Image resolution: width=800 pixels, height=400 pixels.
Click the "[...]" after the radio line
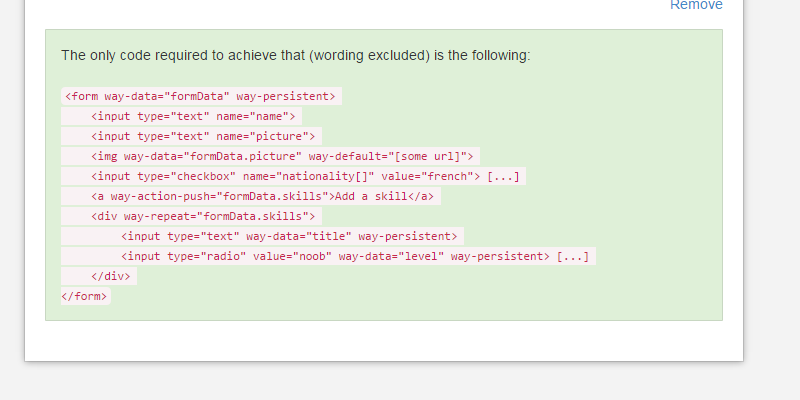(x=573, y=256)
